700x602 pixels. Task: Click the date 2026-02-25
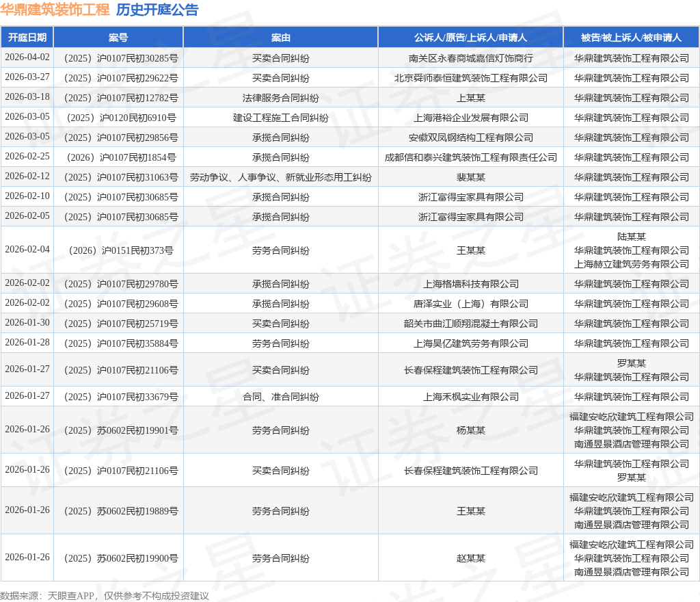pyautogui.click(x=27, y=156)
